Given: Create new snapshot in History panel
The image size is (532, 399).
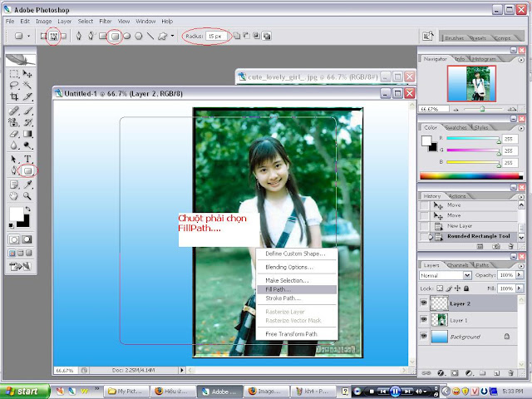Looking at the screenshot, I should click(x=496, y=247).
